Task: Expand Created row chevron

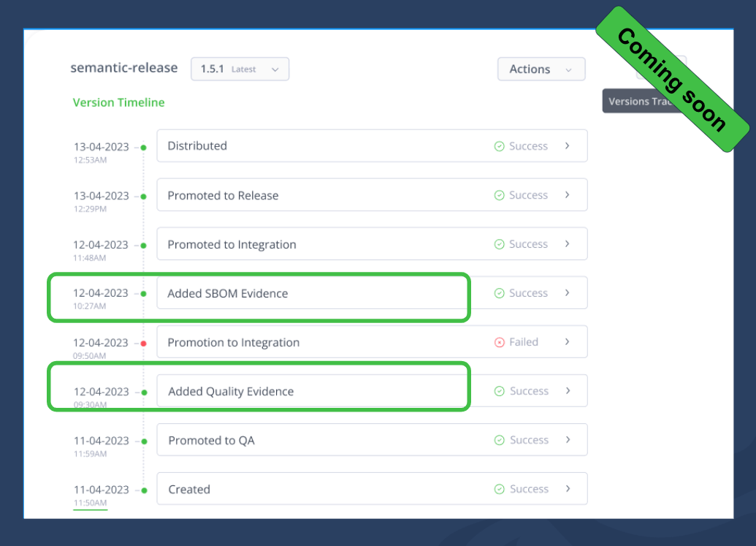Action: (568, 488)
